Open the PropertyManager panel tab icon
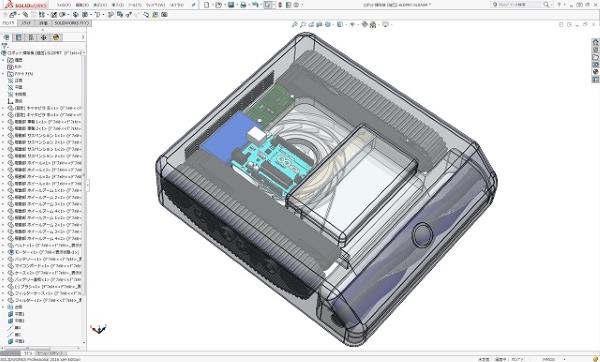Screen dimensions: 600x362 tap(18, 38)
